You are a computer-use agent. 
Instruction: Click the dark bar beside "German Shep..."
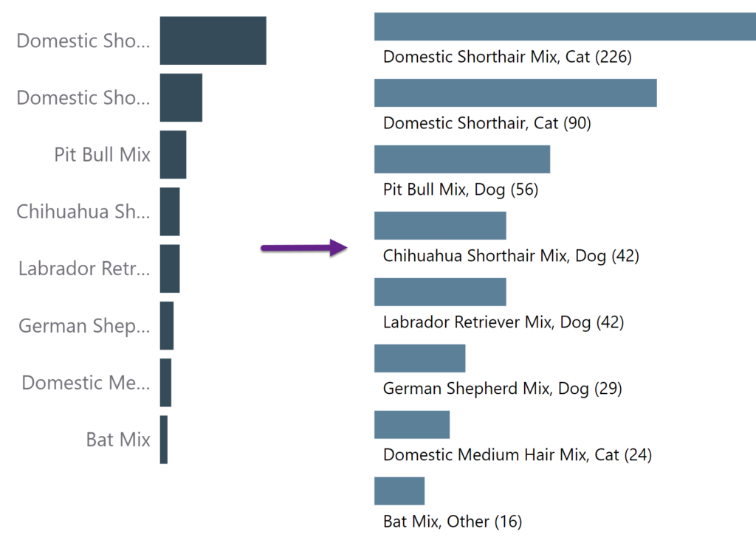(x=167, y=325)
